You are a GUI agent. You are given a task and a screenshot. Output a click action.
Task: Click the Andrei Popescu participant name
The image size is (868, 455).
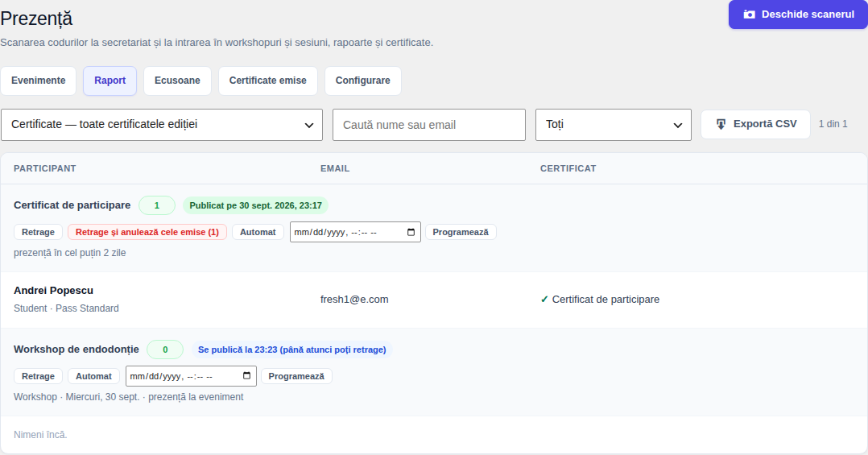click(54, 291)
